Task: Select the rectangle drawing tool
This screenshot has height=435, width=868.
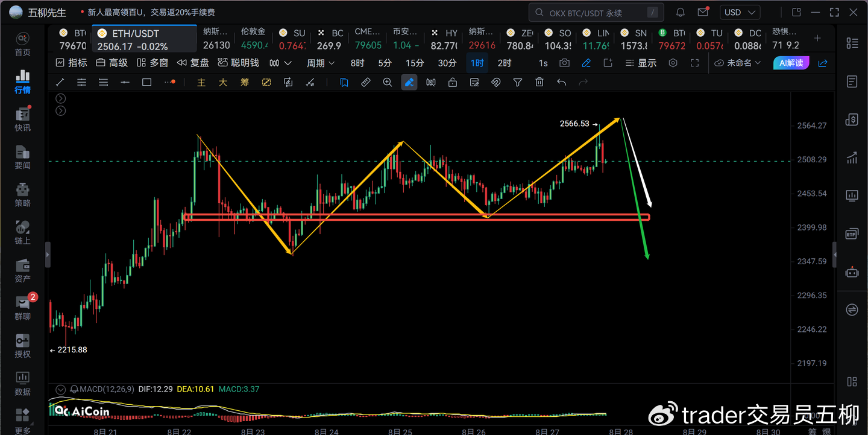Action: 146,83
